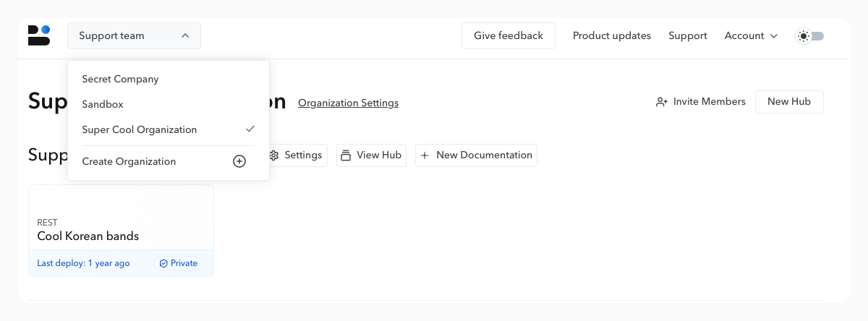
Task: Open the Organization Settings link
Action: point(348,103)
